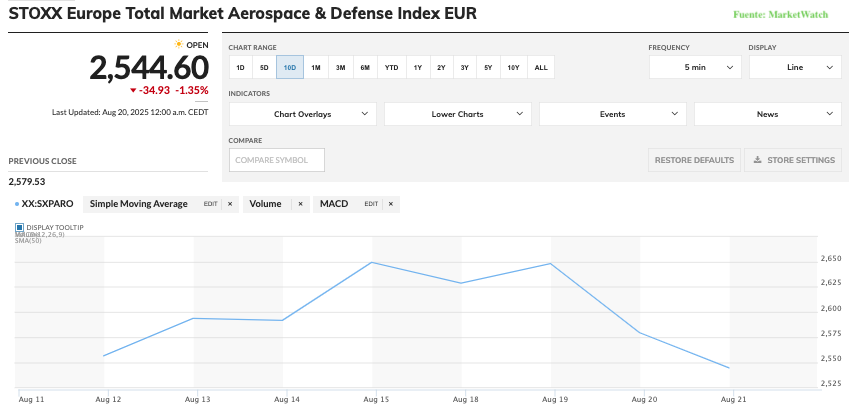Expand the Chart Overlays dropdown

[x=302, y=114]
